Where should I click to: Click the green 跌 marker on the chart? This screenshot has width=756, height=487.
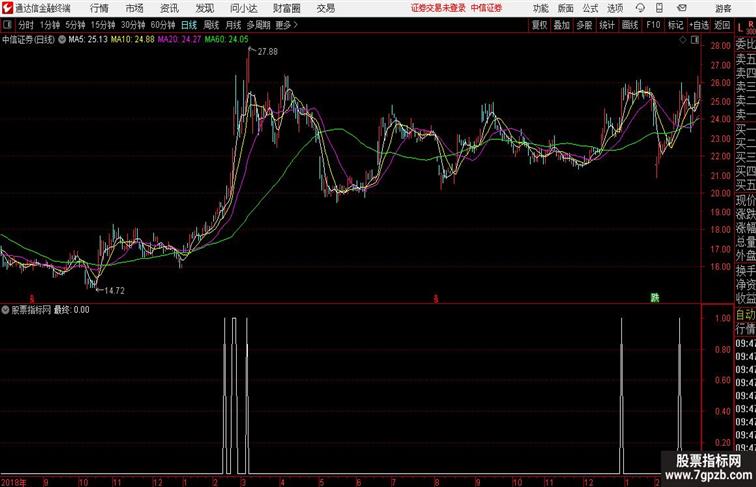(654, 298)
